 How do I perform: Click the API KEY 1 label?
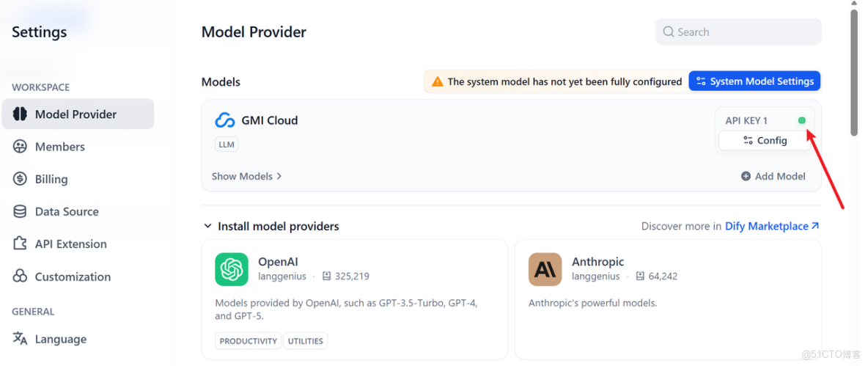coord(746,121)
